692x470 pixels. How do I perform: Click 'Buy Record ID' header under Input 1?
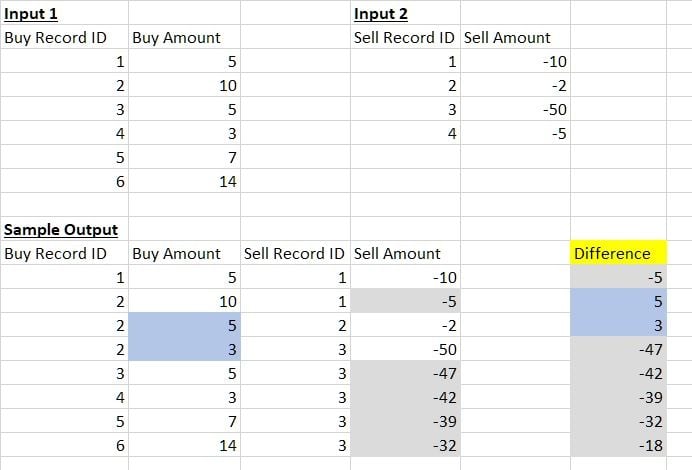click(x=64, y=37)
